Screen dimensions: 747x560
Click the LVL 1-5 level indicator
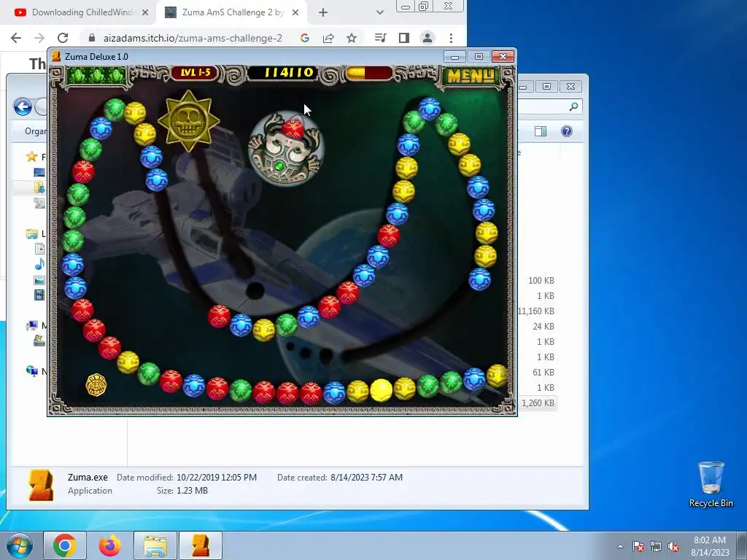[194, 73]
